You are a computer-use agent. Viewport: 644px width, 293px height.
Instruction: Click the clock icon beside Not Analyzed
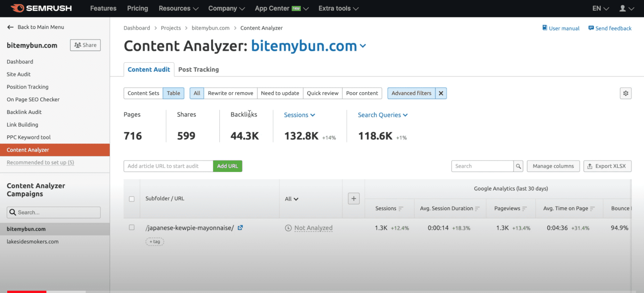coord(288,228)
